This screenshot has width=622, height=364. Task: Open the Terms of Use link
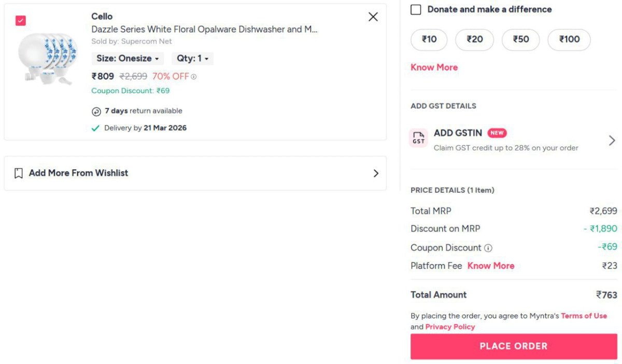(584, 316)
